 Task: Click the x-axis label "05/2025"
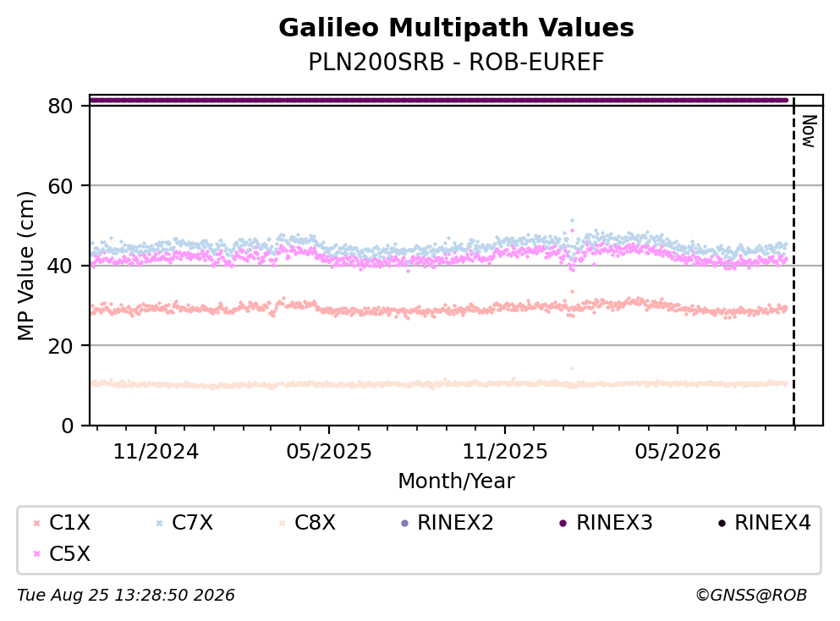click(x=329, y=452)
